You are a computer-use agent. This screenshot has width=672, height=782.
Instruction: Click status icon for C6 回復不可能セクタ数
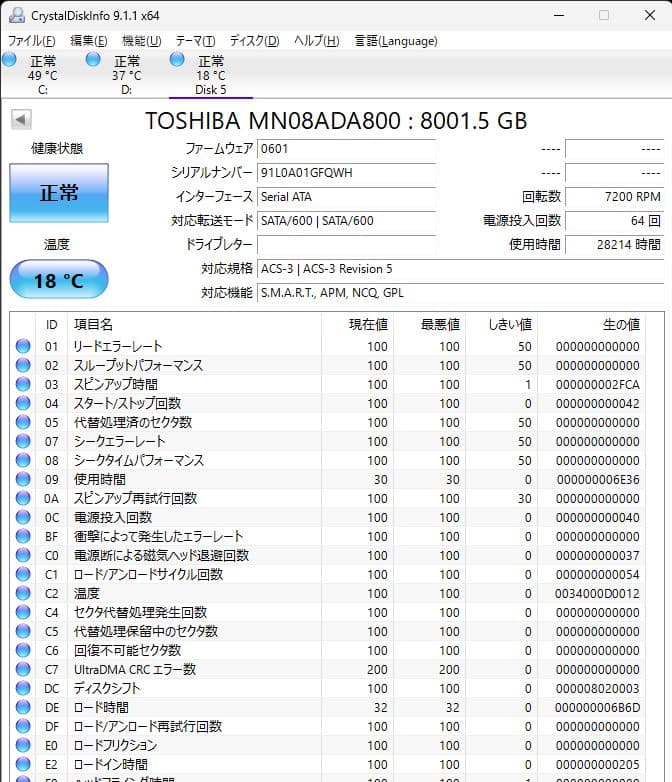click(x=23, y=650)
